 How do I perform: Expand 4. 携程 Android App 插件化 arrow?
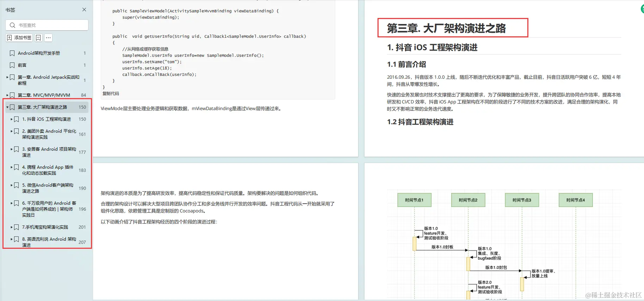coord(11,167)
